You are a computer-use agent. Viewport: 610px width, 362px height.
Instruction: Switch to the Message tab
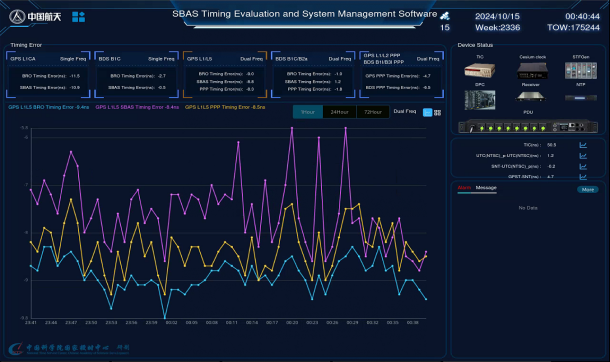coord(486,188)
